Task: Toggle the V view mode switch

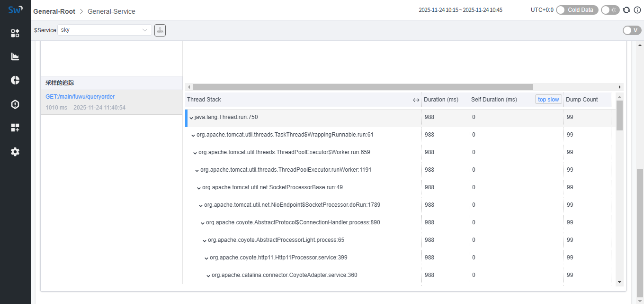Action: [632, 30]
